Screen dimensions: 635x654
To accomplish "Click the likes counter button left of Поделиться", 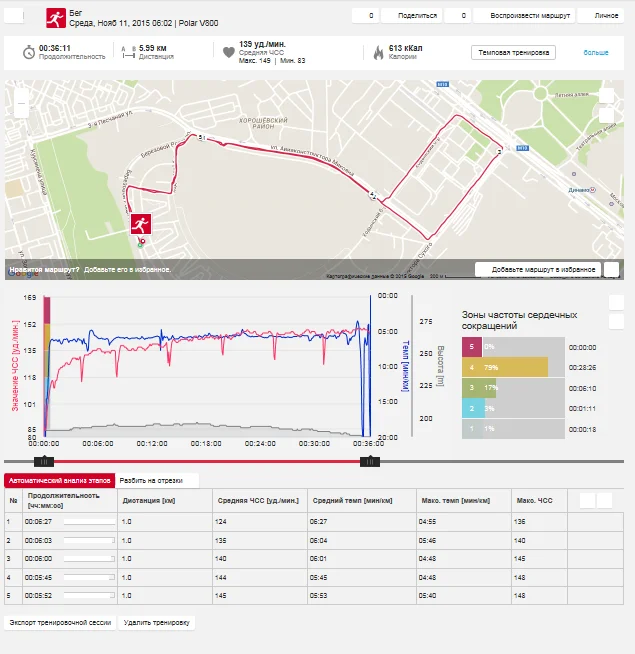I will pyautogui.click(x=365, y=16).
